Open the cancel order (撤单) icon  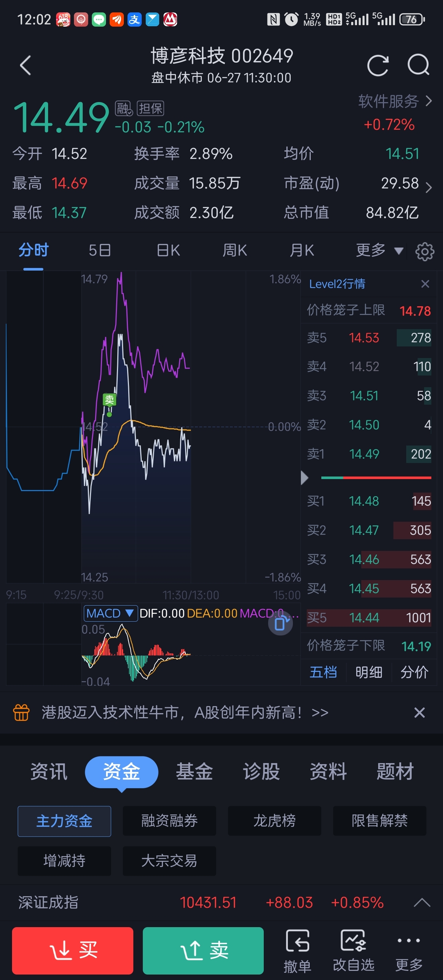coord(297,951)
